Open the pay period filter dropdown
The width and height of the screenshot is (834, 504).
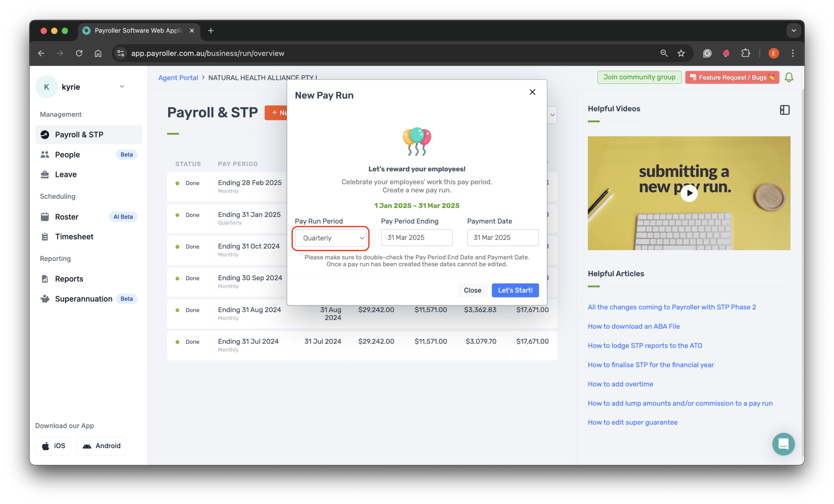coord(552,115)
